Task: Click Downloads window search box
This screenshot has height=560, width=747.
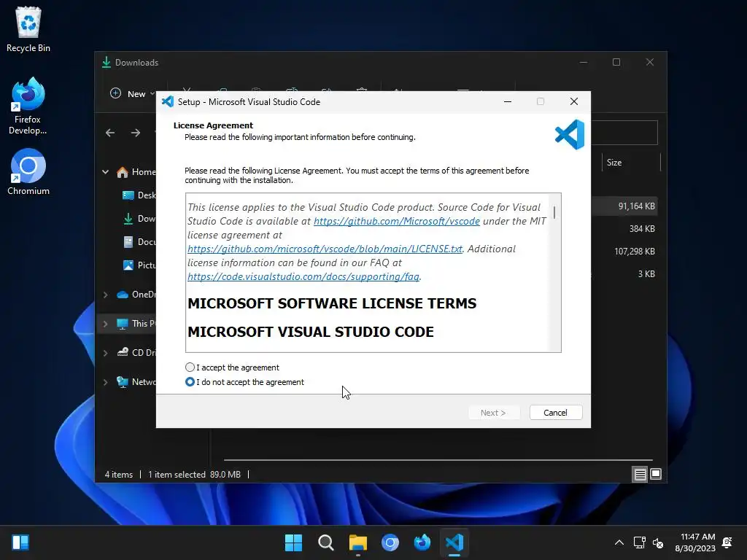Action: (624, 133)
